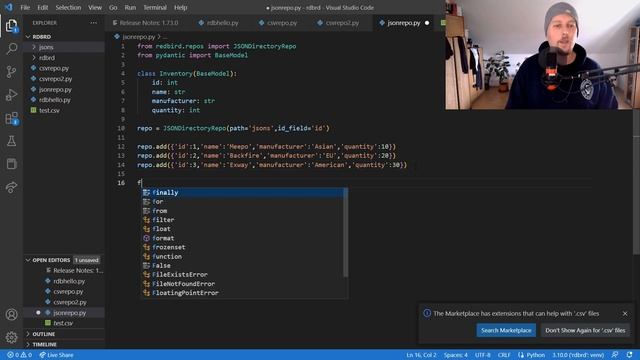Choose 'FileNotFoundError' autocomplete suggestion
Viewport: 640px width, 360px height.
(x=243, y=284)
